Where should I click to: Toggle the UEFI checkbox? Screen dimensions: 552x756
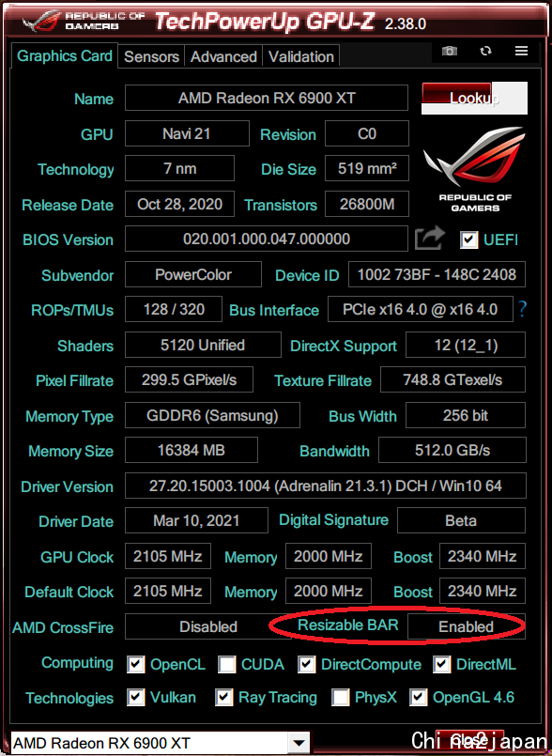[x=469, y=239]
